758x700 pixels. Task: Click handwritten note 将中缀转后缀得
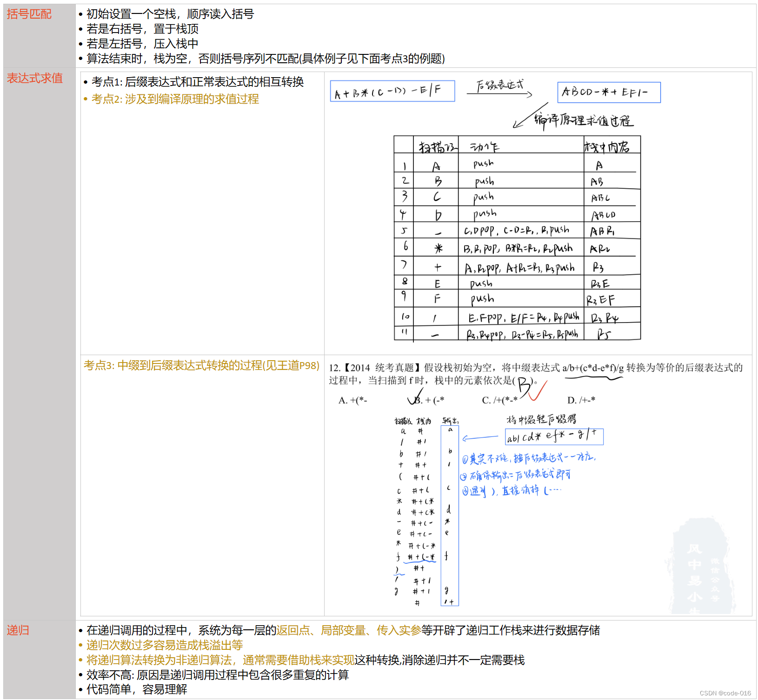[542, 419]
